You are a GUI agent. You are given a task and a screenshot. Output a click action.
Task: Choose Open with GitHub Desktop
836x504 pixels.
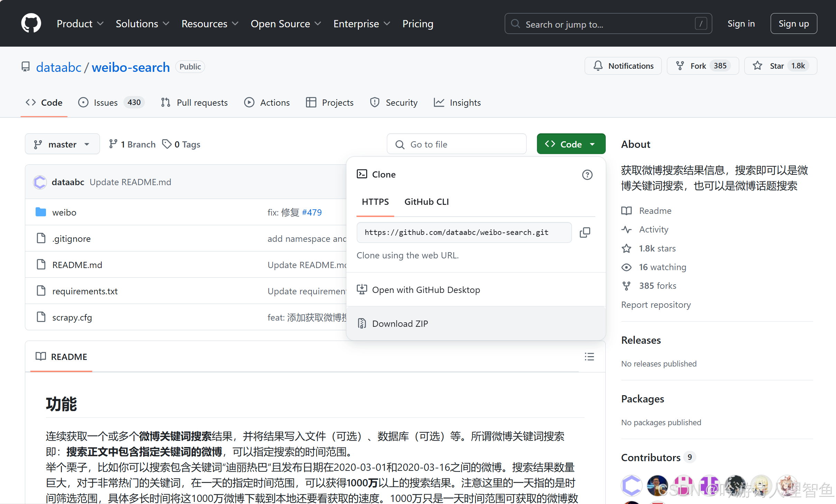point(426,290)
